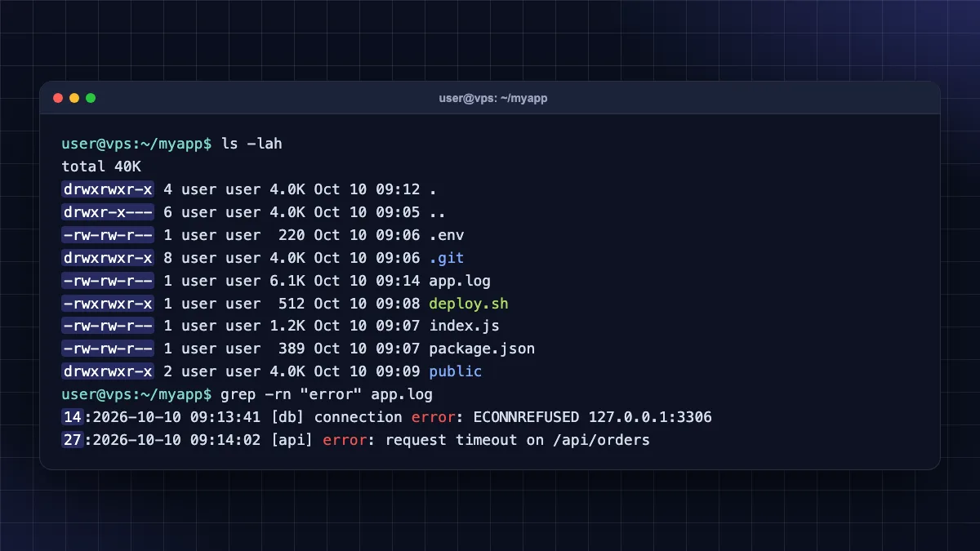Click the 09:14 timestamp on the app.log row
This screenshot has height=551, width=980.
coord(398,281)
